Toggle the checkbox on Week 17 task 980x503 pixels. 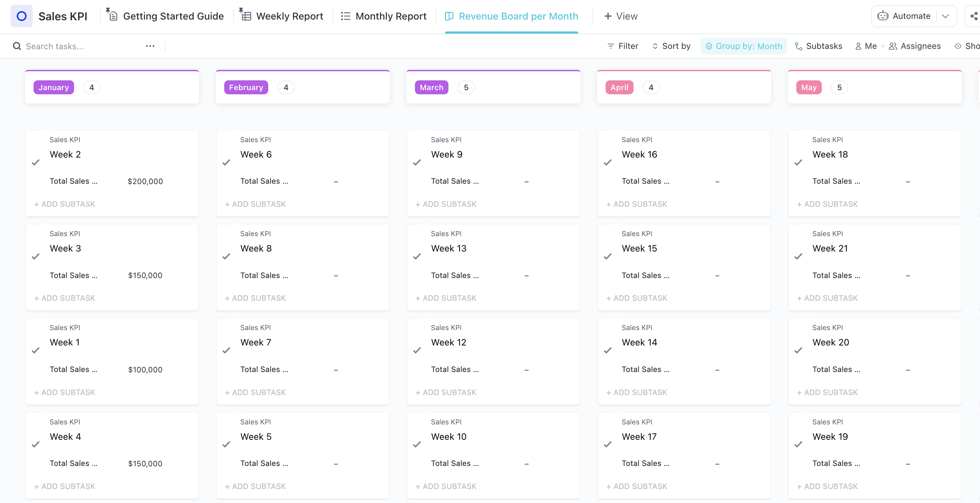[x=608, y=444]
